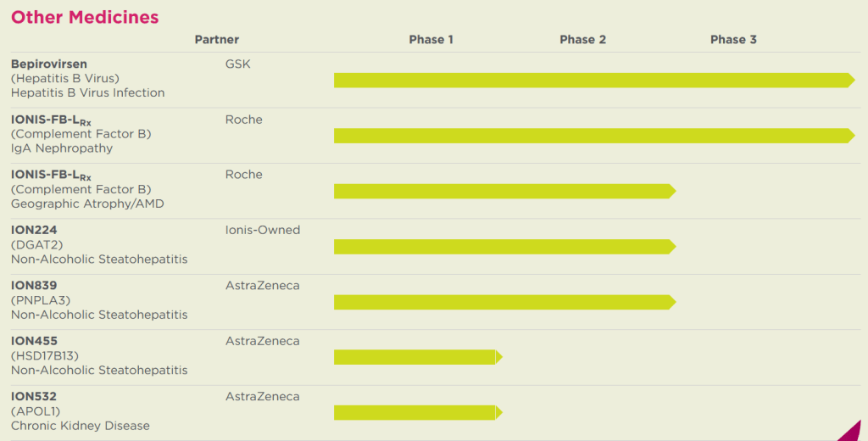Open the ION224 medicine entry

tap(34, 230)
